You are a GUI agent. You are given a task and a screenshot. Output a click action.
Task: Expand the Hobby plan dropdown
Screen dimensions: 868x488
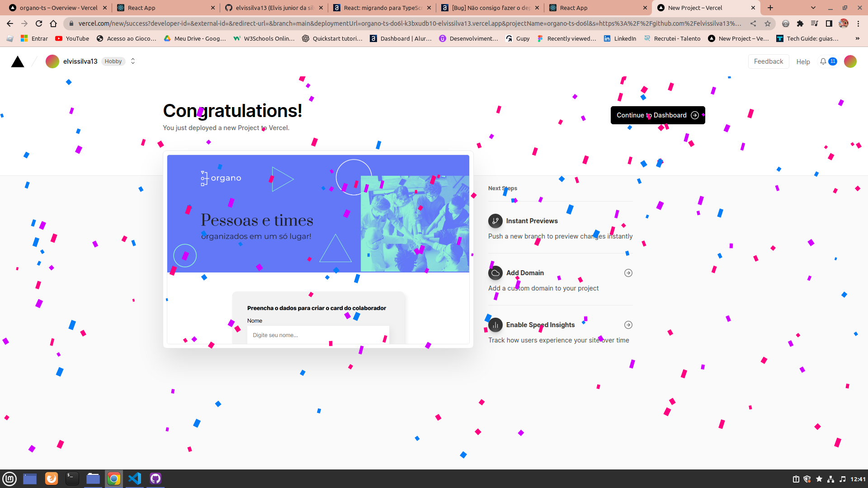click(132, 61)
